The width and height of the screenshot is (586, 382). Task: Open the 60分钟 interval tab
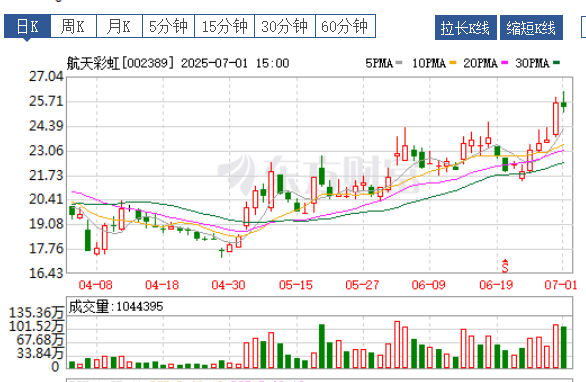[x=345, y=26]
